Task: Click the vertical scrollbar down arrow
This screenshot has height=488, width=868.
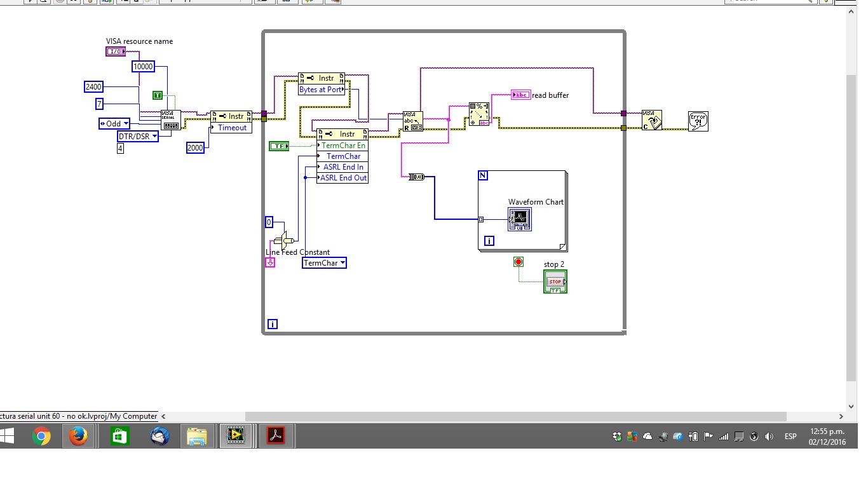Action: coord(851,407)
